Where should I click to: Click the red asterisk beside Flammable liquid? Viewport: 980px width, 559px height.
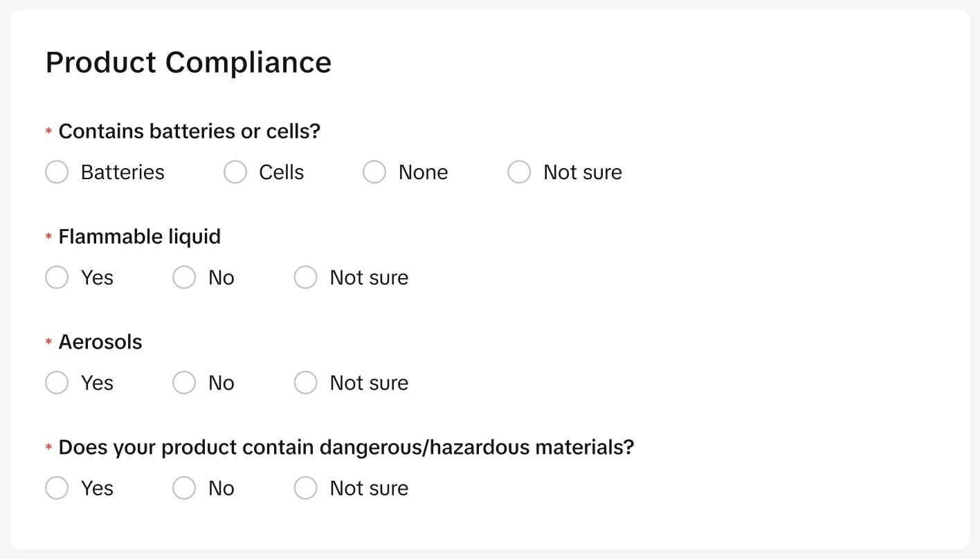tap(49, 237)
